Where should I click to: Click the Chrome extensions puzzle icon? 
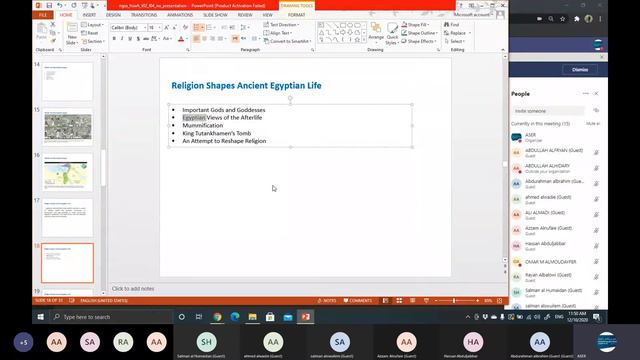coord(576,19)
